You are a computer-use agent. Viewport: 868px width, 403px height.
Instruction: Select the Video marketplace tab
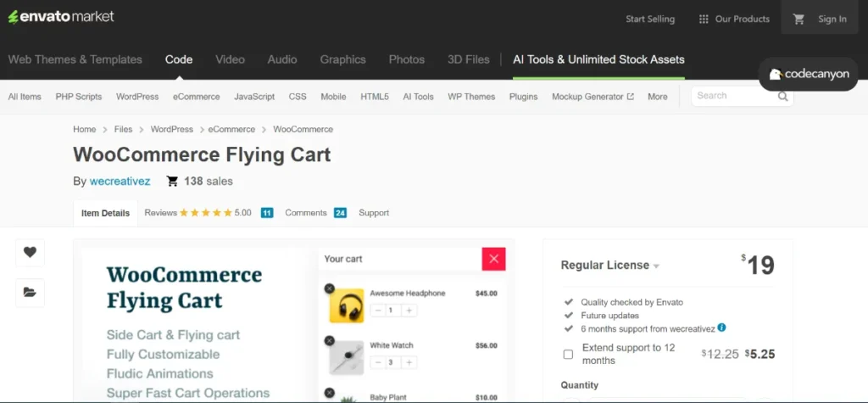click(230, 59)
